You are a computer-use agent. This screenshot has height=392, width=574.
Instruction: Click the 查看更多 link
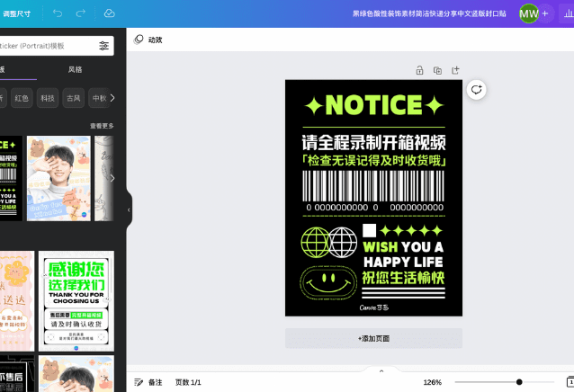pyautogui.click(x=102, y=126)
